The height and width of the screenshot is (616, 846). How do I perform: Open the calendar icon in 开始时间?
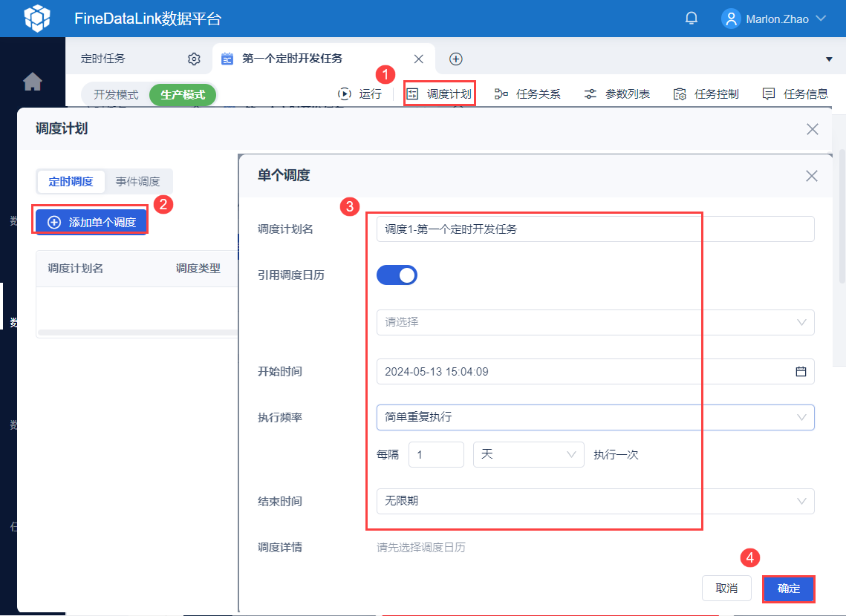point(801,371)
